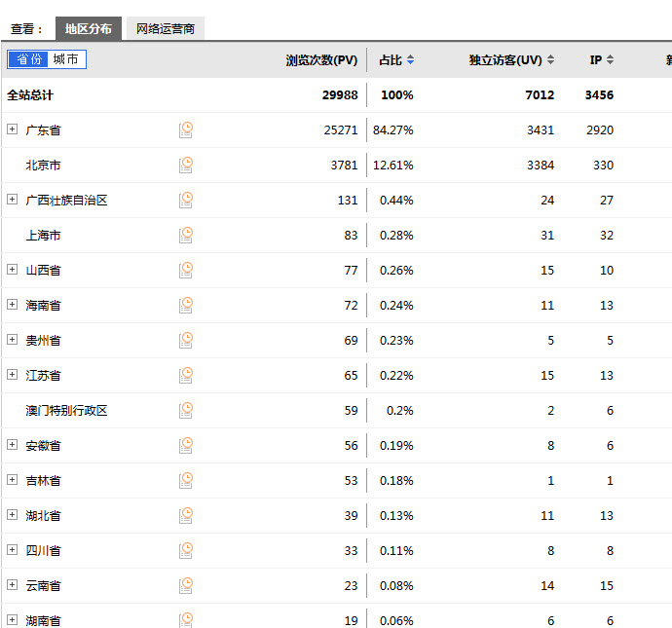Switch to the 网络运营商 tab

(165, 29)
